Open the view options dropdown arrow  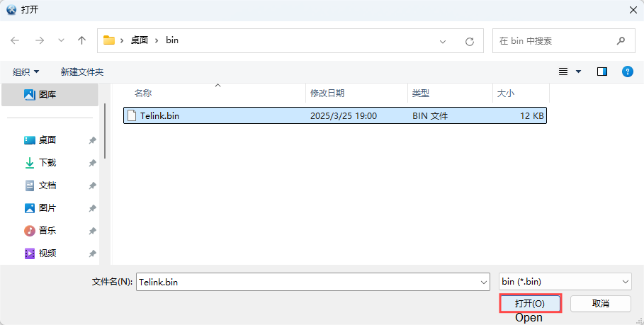(578, 72)
